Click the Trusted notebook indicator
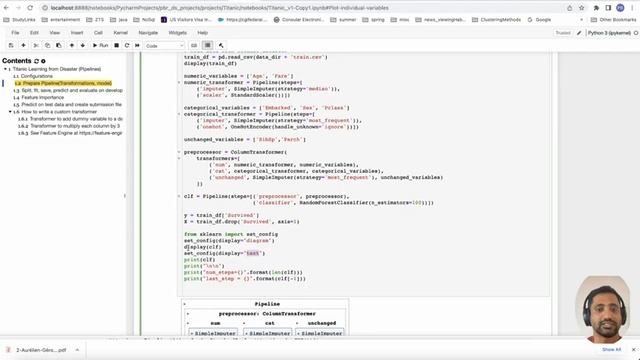 [x=563, y=33]
